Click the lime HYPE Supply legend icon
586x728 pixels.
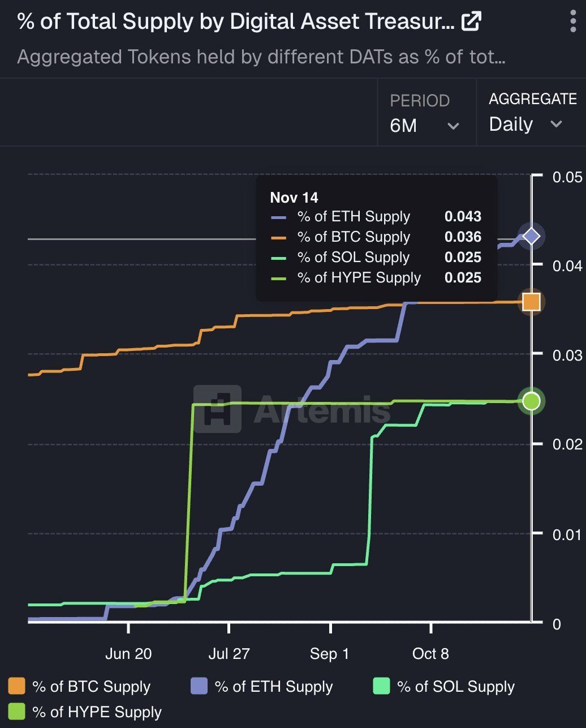tap(15, 712)
